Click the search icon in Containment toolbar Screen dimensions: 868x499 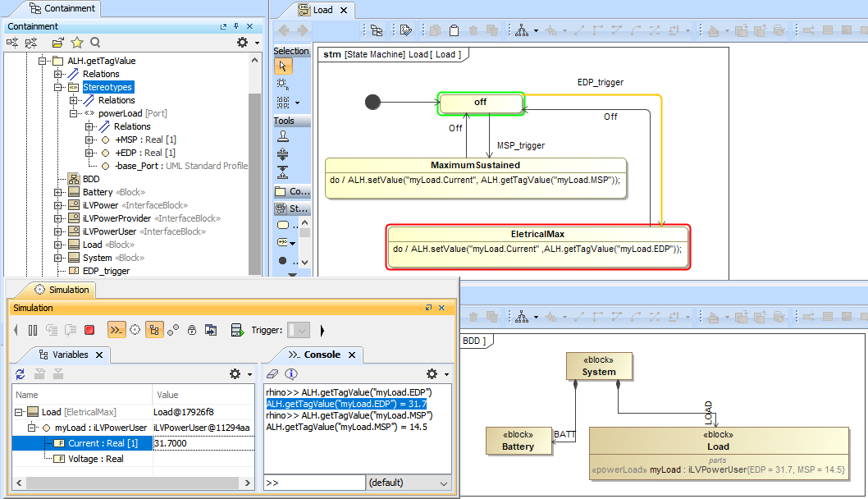click(95, 42)
